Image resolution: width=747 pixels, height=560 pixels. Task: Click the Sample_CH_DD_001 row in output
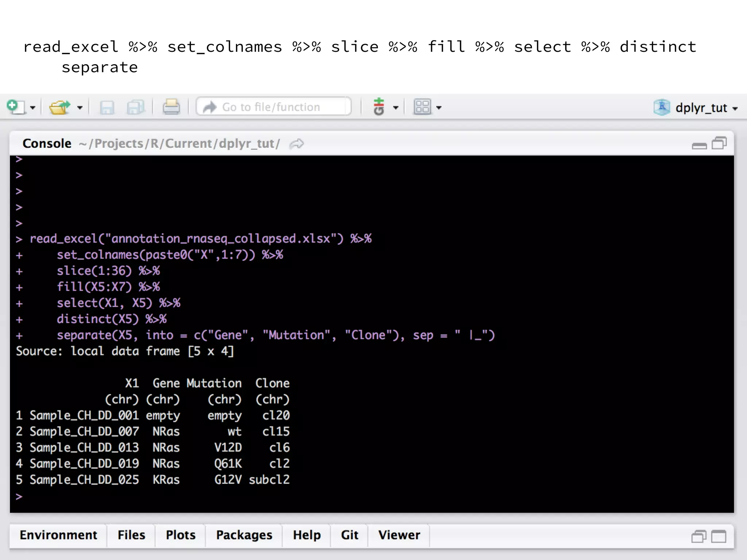tap(153, 416)
